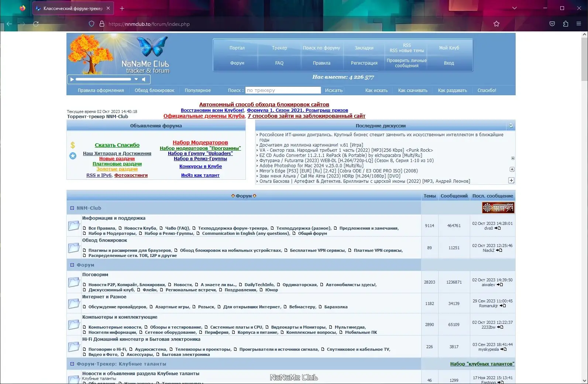Open Набор "клубных талантов" link
The height and width of the screenshot is (384, 588).
point(482,364)
